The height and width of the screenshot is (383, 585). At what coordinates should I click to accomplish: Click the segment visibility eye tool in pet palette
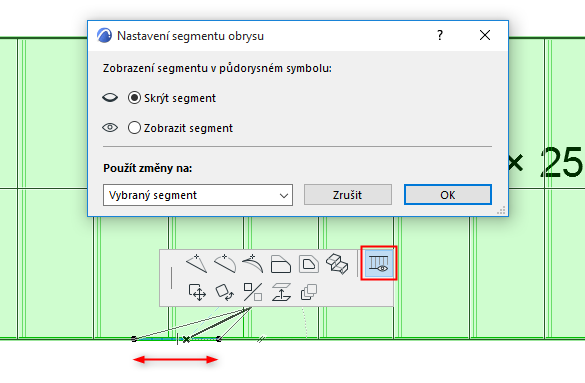pyautogui.click(x=379, y=263)
